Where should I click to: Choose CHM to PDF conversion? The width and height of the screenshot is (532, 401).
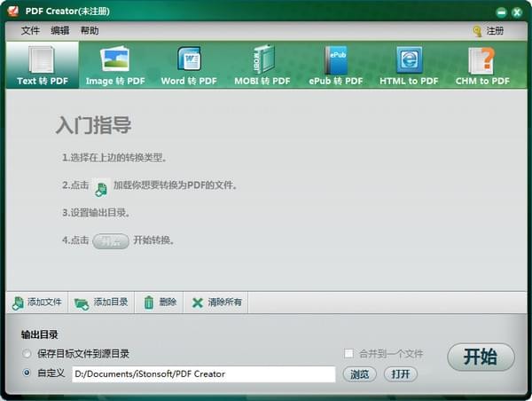coord(482,65)
